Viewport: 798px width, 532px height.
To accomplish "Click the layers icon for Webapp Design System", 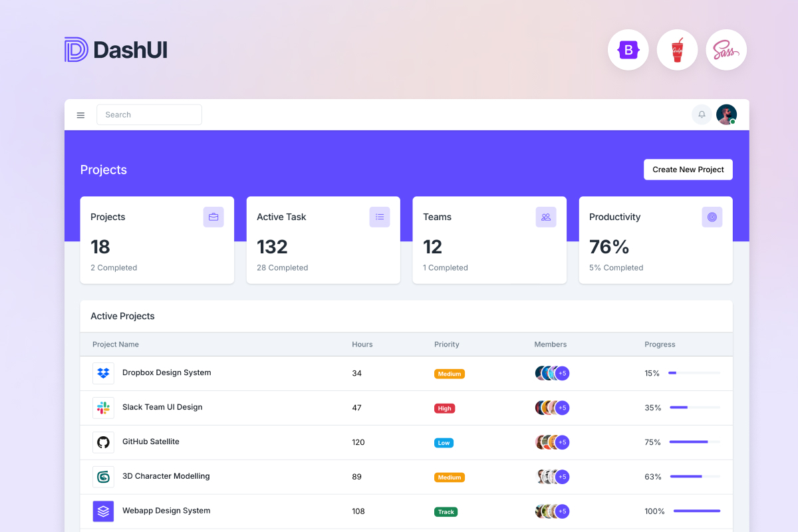I will tap(103, 511).
